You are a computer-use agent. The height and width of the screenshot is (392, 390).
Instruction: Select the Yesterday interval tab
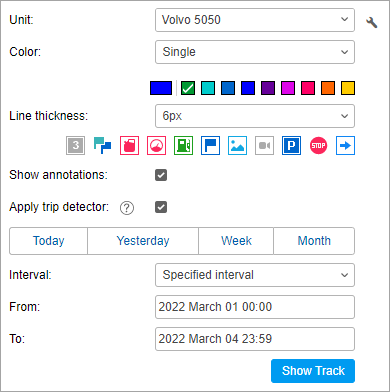[143, 241]
